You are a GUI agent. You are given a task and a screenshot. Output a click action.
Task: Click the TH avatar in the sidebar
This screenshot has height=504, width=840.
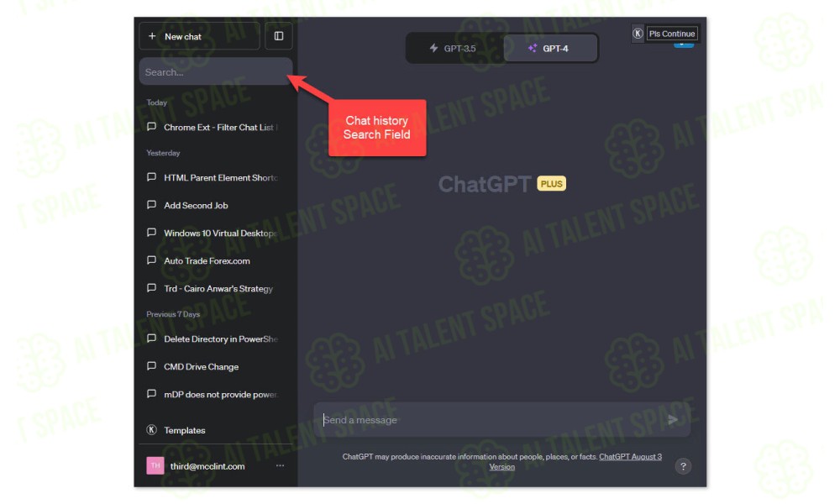point(155,466)
